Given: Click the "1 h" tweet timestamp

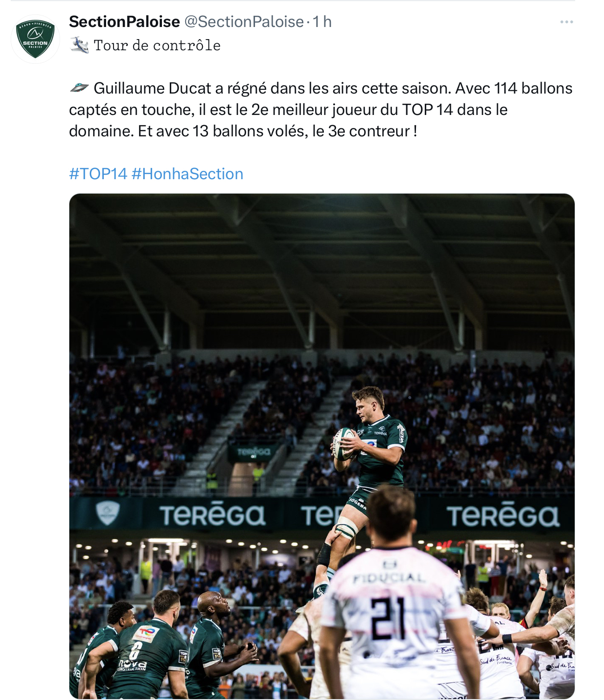Looking at the screenshot, I should click(x=322, y=22).
